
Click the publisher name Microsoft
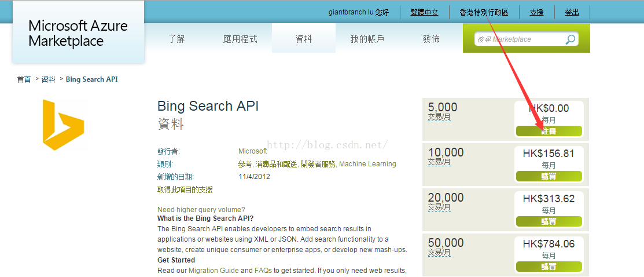[253, 151]
